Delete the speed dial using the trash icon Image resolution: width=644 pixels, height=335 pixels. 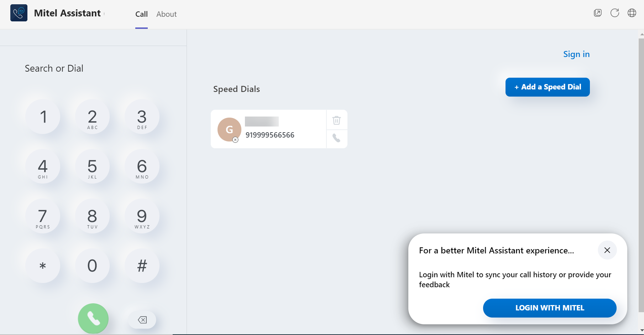tap(336, 120)
